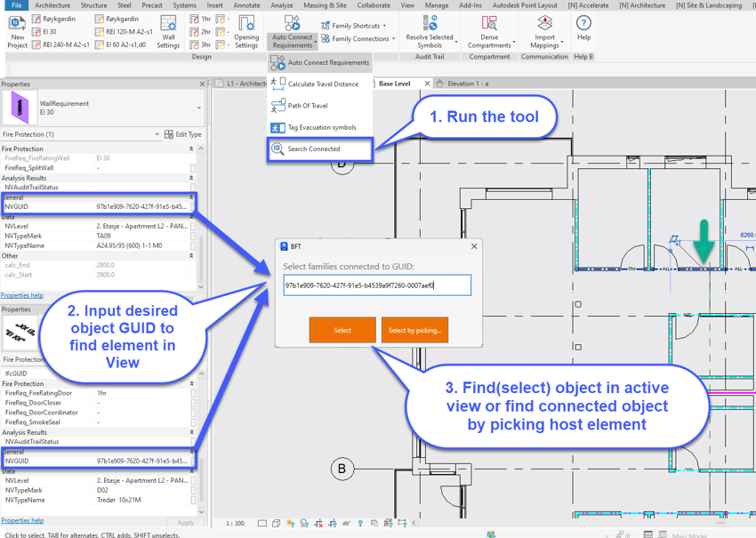Click Dense Compartments tool
Screen dimensions: 756x538
coord(489,31)
